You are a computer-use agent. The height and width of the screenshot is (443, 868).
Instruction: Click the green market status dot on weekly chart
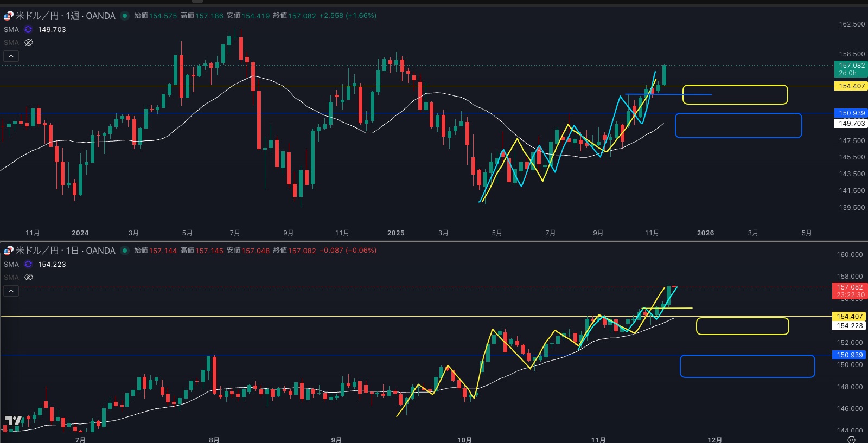(125, 16)
